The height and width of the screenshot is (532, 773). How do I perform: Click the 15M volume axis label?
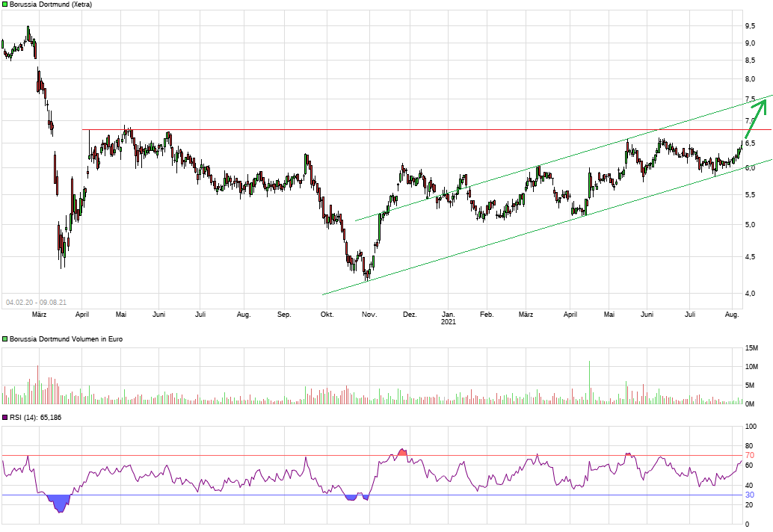751,348
